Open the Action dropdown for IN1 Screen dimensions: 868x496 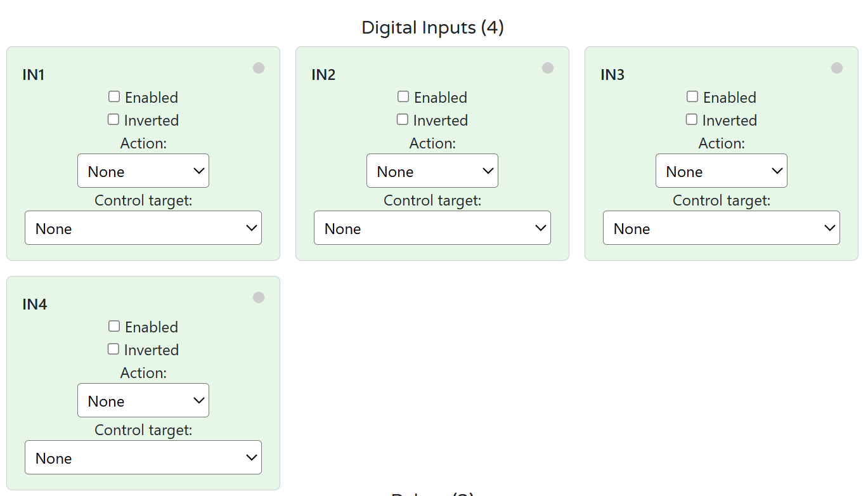143,171
